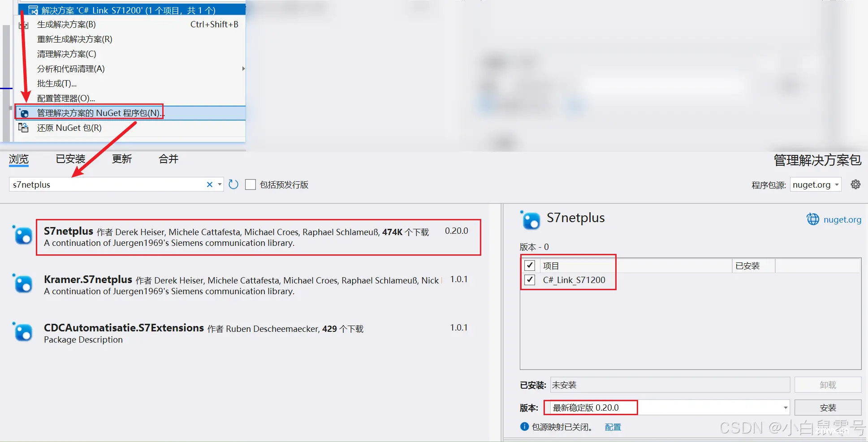Click the Kramer.S7netplus package icon
Viewport: 868px width, 442px height.
coord(23,283)
